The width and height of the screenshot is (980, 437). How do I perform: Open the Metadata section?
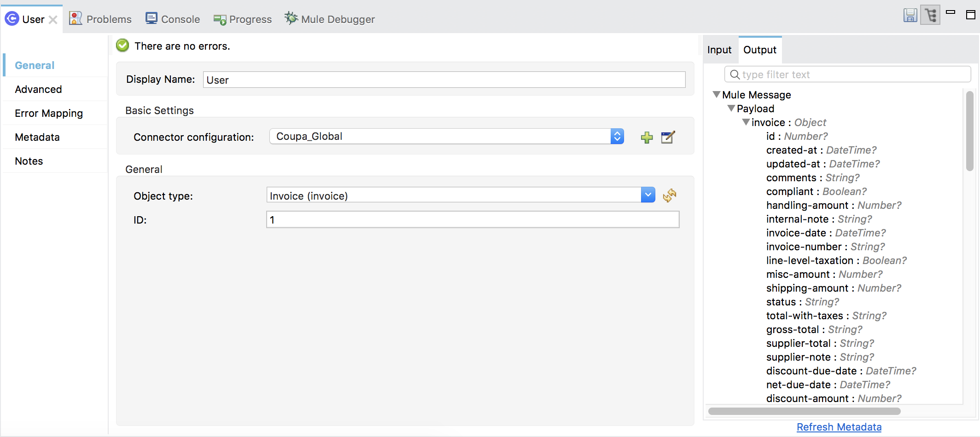(x=37, y=137)
